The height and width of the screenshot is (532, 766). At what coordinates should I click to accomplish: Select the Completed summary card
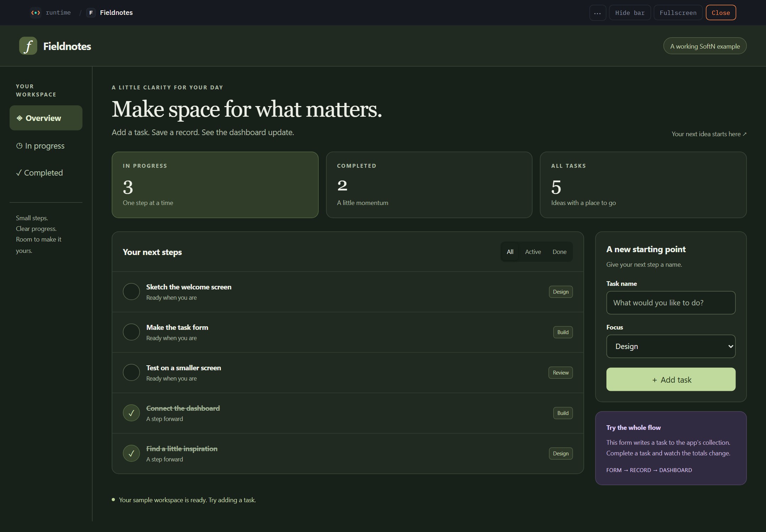coord(429,185)
